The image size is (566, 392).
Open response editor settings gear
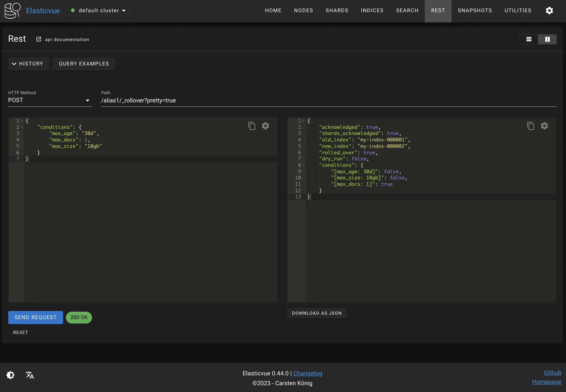[x=544, y=126]
